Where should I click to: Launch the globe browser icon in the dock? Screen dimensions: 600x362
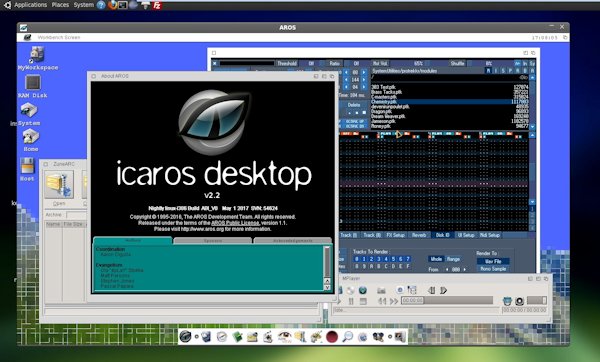(x=362, y=337)
